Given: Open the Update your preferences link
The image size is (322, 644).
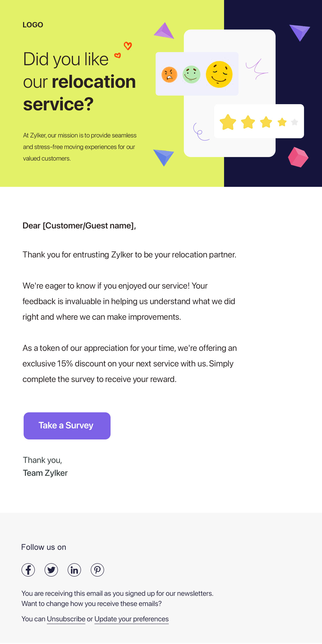Looking at the screenshot, I should 131,619.
